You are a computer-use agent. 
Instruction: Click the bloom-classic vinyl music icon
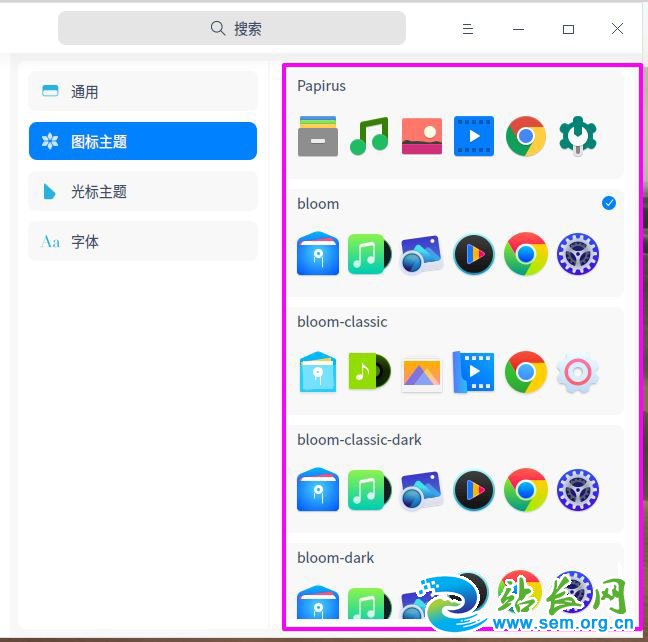[369, 372]
